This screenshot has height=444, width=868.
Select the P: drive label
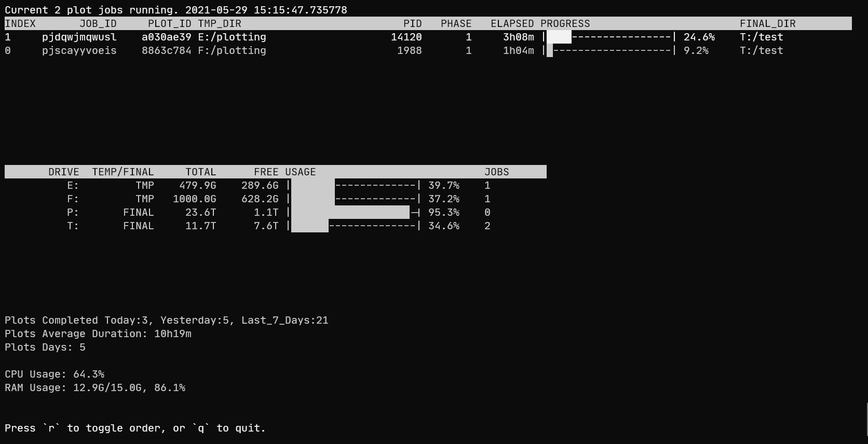coord(73,212)
